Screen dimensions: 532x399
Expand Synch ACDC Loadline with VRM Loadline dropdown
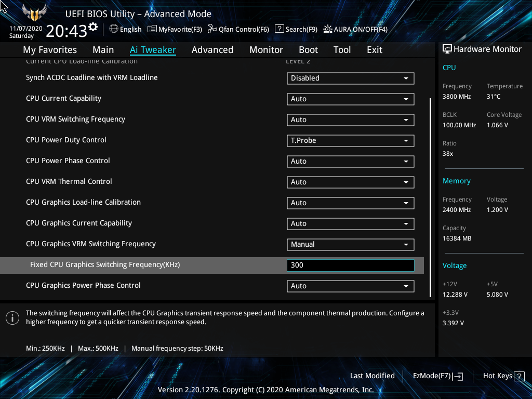click(x=350, y=78)
